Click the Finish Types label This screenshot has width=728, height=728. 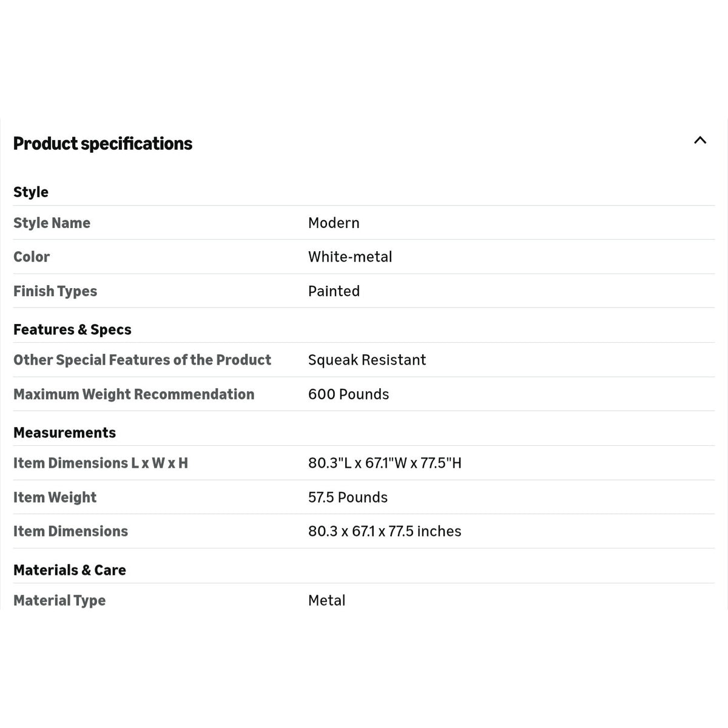(x=55, y=291)
